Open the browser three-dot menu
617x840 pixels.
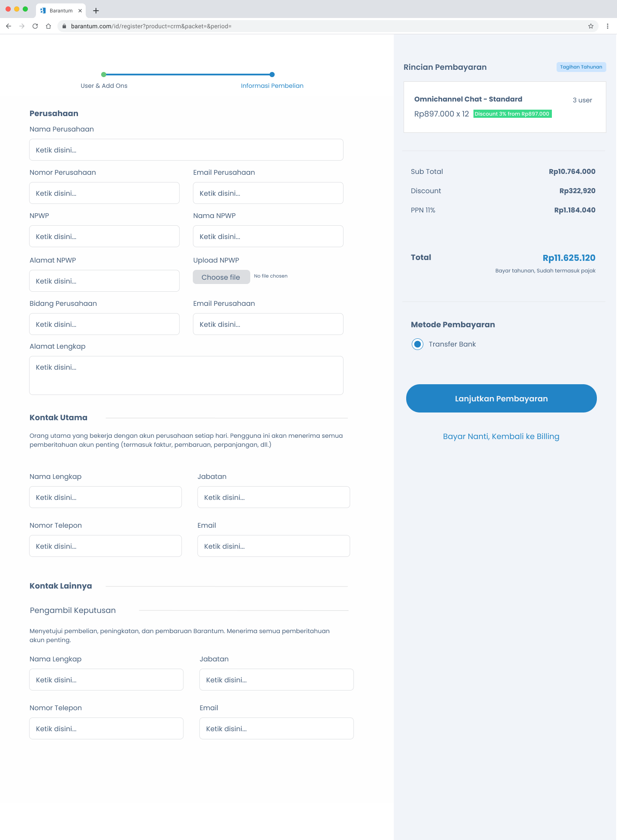pos(608,26)
